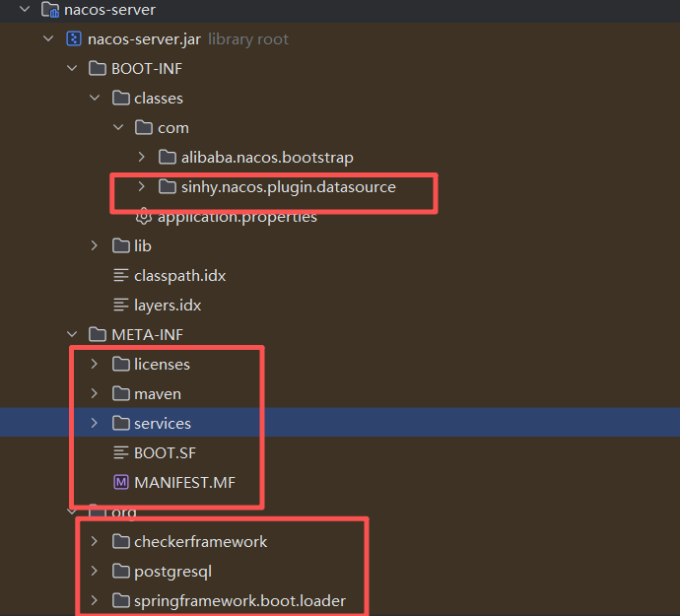
Task: Expand the postgresql package chevron
Action: 95,571
